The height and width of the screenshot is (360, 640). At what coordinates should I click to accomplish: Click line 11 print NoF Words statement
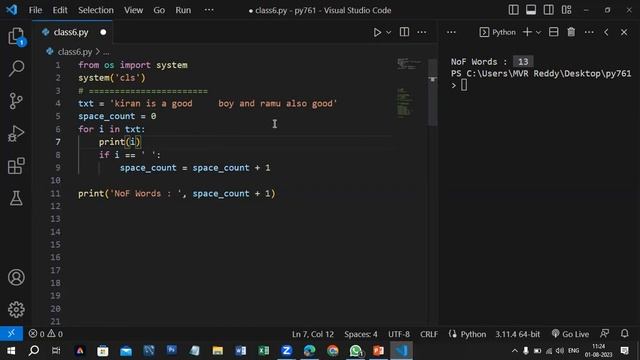[x=177, y=193]
